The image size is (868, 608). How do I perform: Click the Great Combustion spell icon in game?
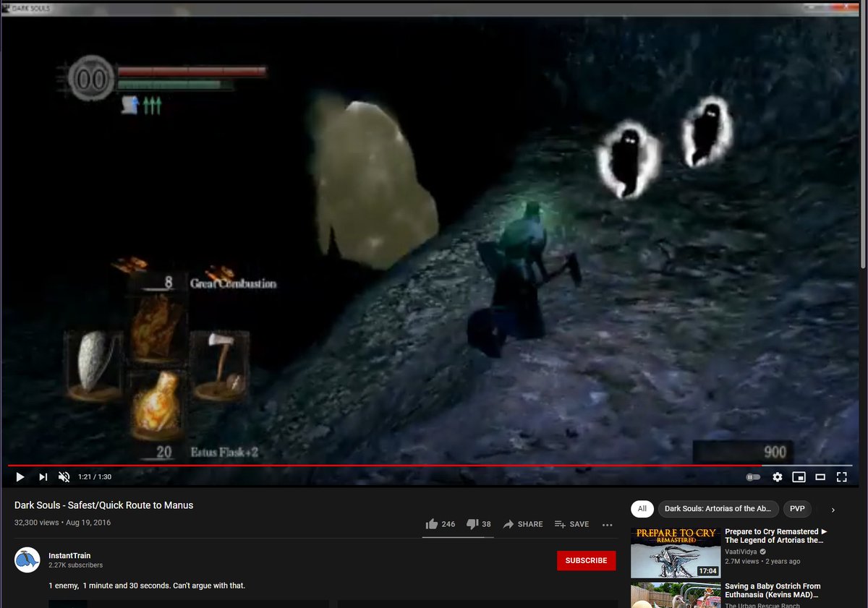(x=156, y=329)
